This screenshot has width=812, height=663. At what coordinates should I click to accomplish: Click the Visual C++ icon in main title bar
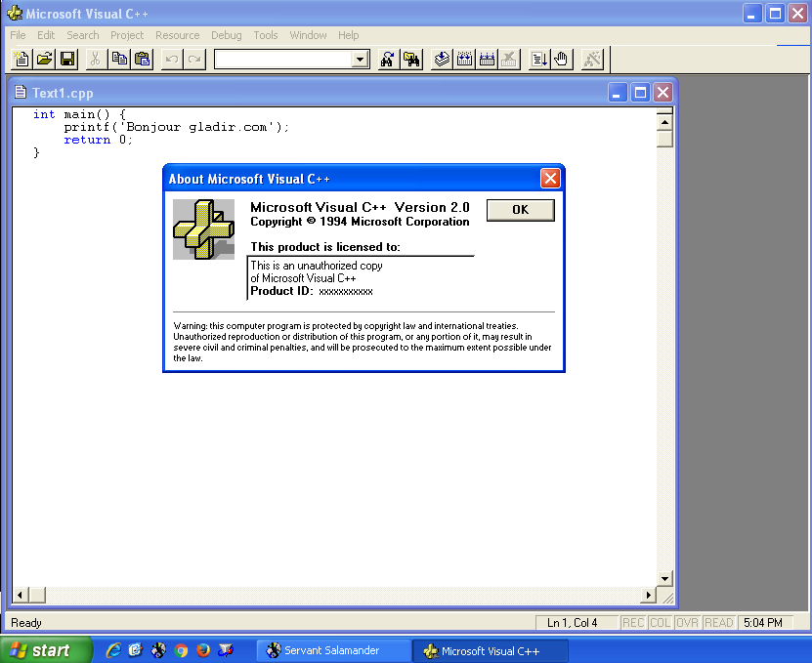(x=15, y=14)
